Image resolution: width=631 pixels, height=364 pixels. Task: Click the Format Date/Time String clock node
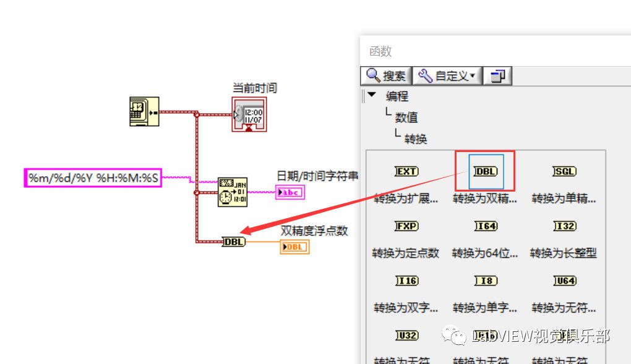pos(233,192)
